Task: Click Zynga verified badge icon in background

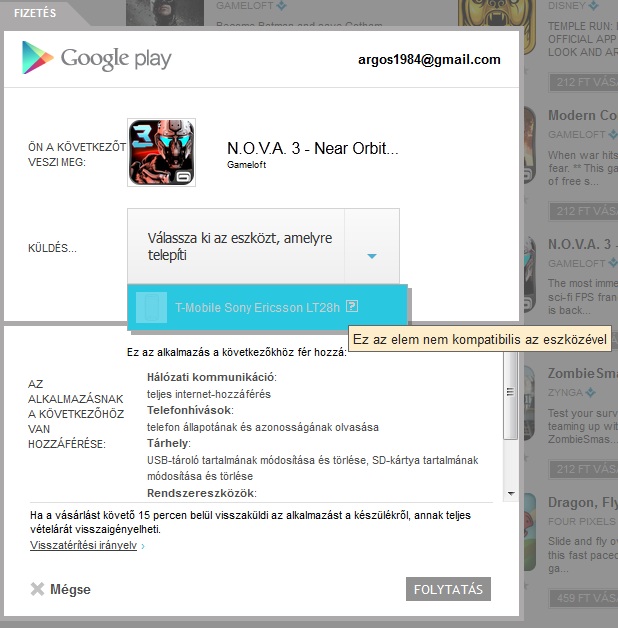Action: coord(590,392)
